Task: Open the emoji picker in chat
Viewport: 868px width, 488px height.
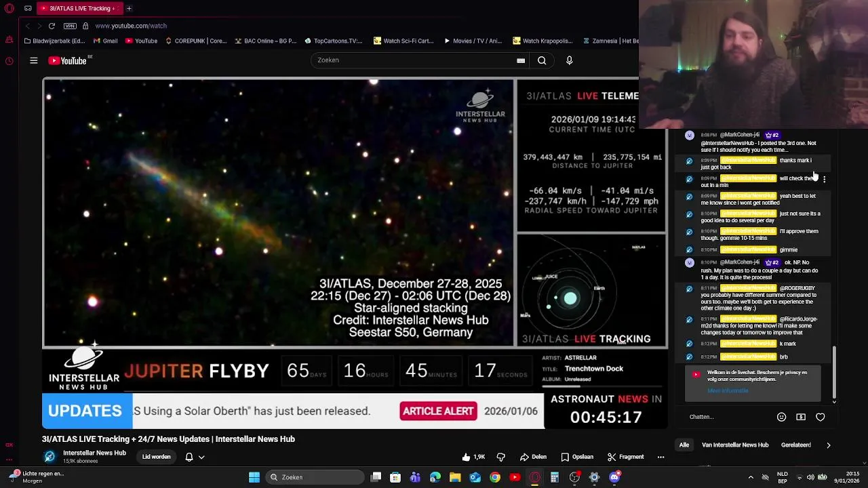Action: click(781, 417)
